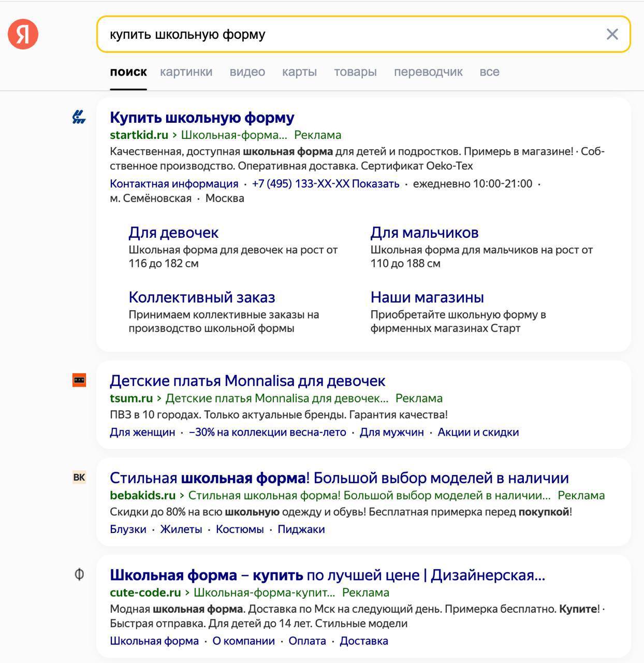Click the startkid.ru favicon
Screen dimensions: 644x663
pos(79,117)
